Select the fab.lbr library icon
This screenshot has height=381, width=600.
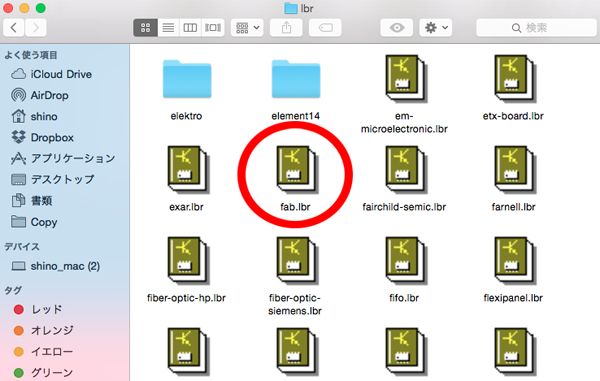click(x=297, y=169)
